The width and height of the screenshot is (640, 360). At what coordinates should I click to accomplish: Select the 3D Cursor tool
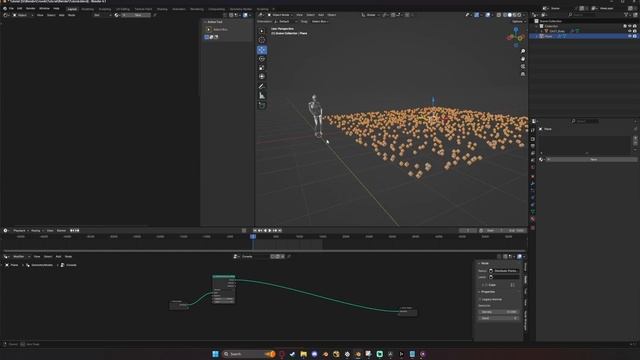(x=262, y=40)
